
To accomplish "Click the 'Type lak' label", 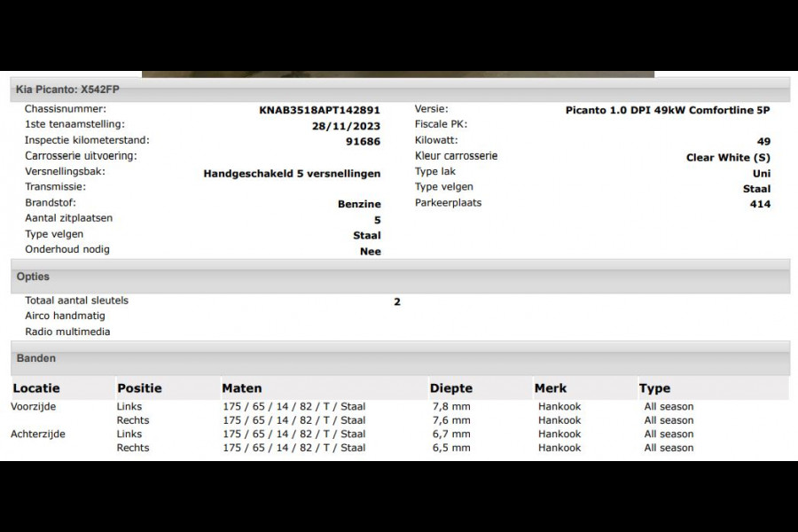I will (435, 171).
